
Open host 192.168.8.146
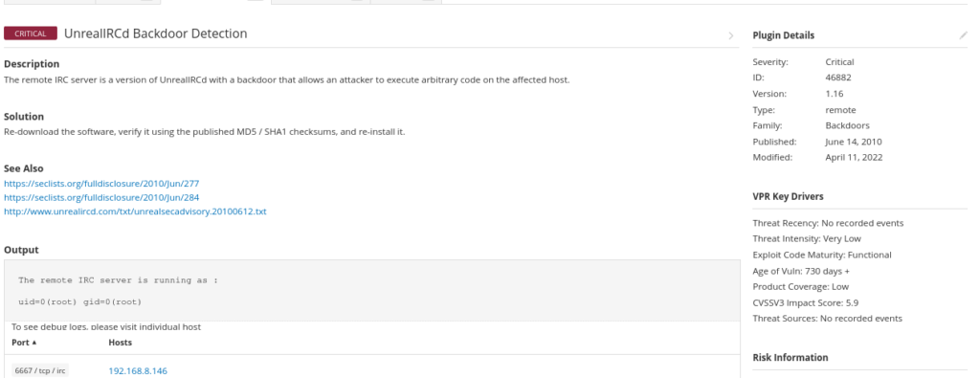(x=138, y=371)
